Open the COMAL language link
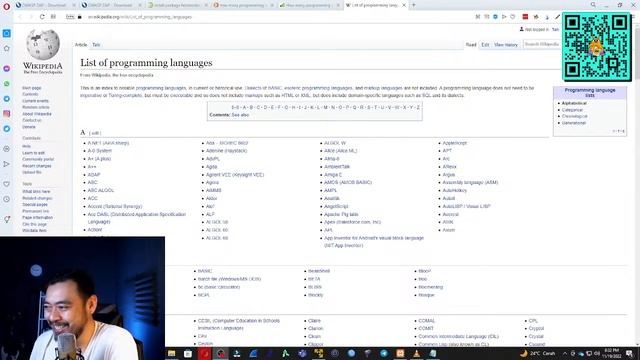Viewport: 640px width, 360px height. (427, 321)
